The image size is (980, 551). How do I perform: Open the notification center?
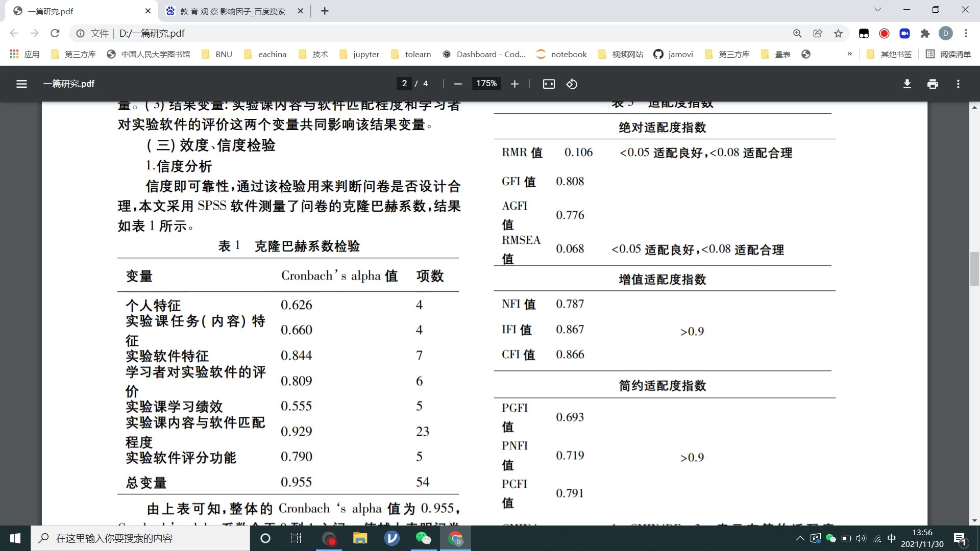point(960,538)
